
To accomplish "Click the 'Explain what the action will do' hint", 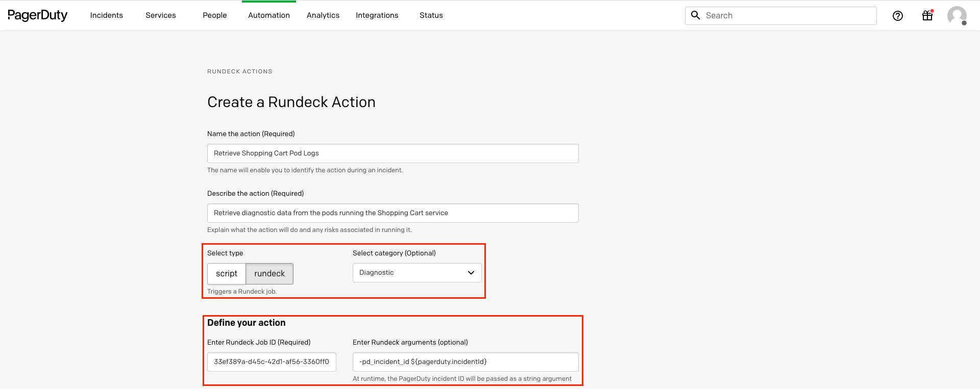I will pos(309,230).
